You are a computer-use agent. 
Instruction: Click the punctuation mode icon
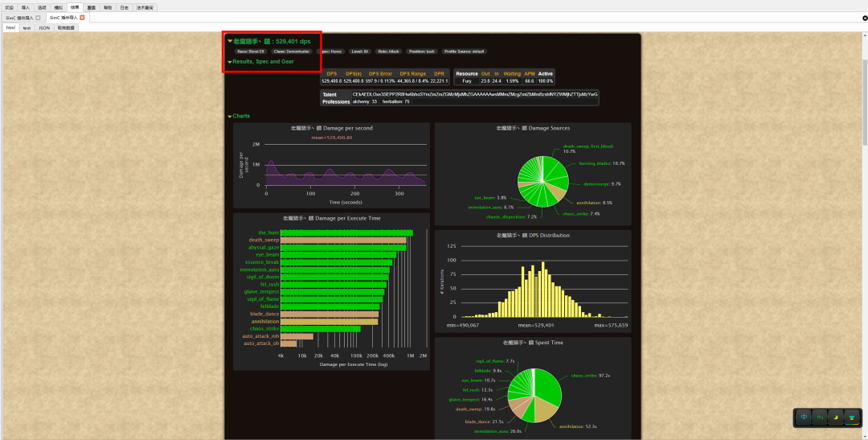point(819,417)
